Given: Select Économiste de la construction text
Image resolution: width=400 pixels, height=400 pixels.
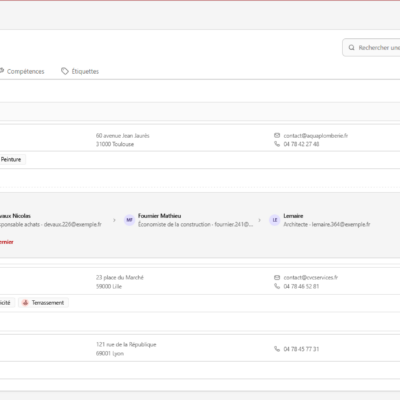Looking at the screenshot, I should coord(174,225).
